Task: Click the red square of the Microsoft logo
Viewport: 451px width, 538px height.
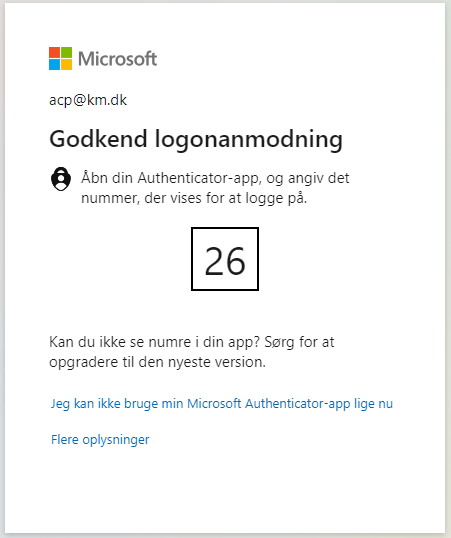Action: [54, 52]
